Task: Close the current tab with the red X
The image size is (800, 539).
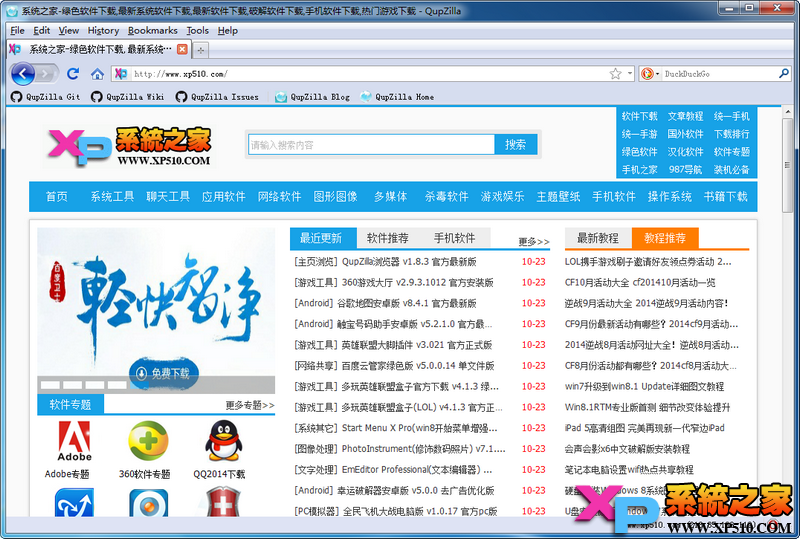Action: coord(182,49)
